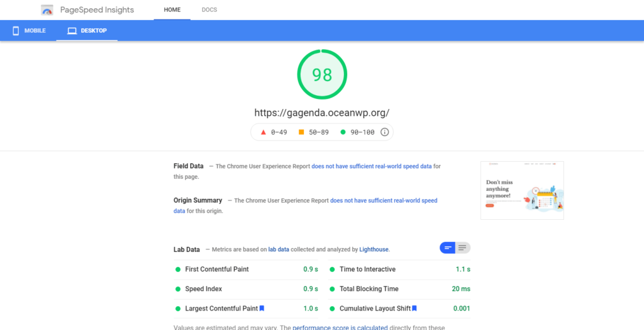This screenshot has width=644, height=330.
Task: Open the DOCS tab
Action: (x=209, y=10)
